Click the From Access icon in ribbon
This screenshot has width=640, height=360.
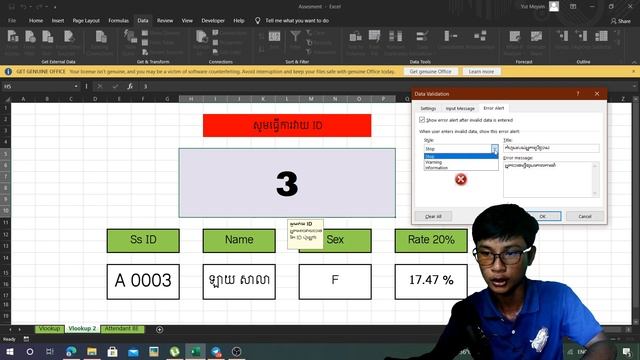click(x=13, y=37)
